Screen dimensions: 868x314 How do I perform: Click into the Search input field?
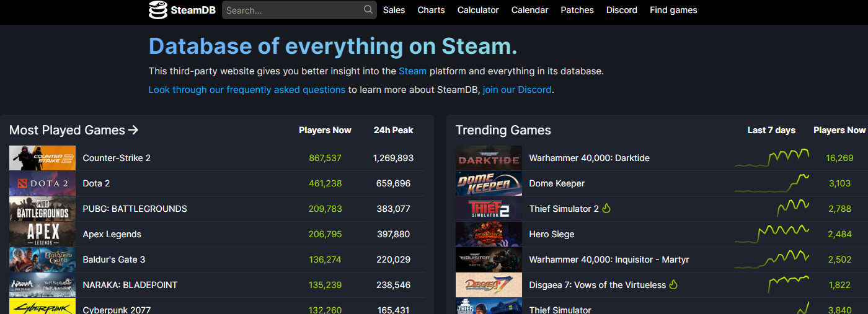(291, 10)
